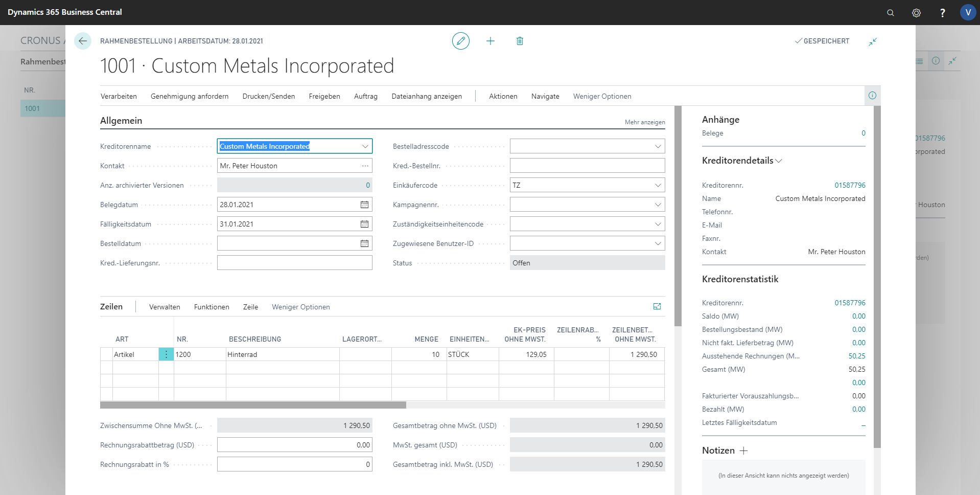
Task: Open the Aktionen menu
Action: coord(503,96)
